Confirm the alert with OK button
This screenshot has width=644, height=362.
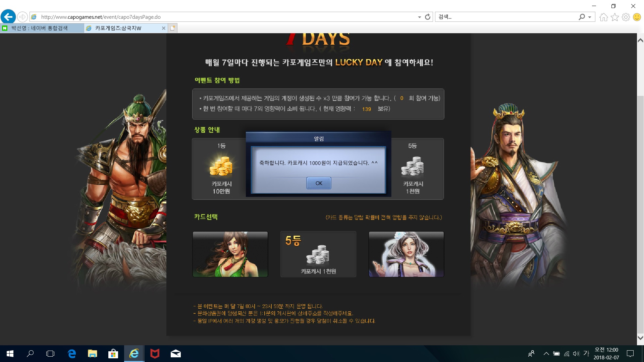(319, 183)
